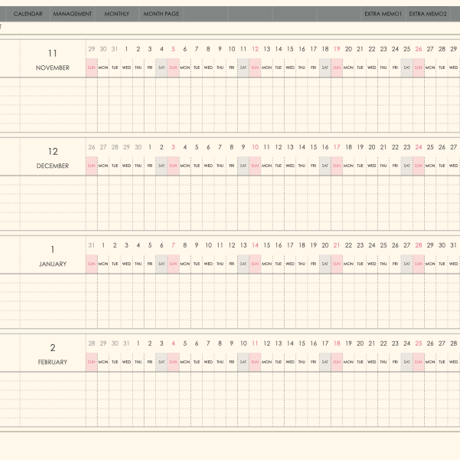Open the EXTRA MEMO2 tab
Screen dimensions: 460x460
tap(428, 14)
